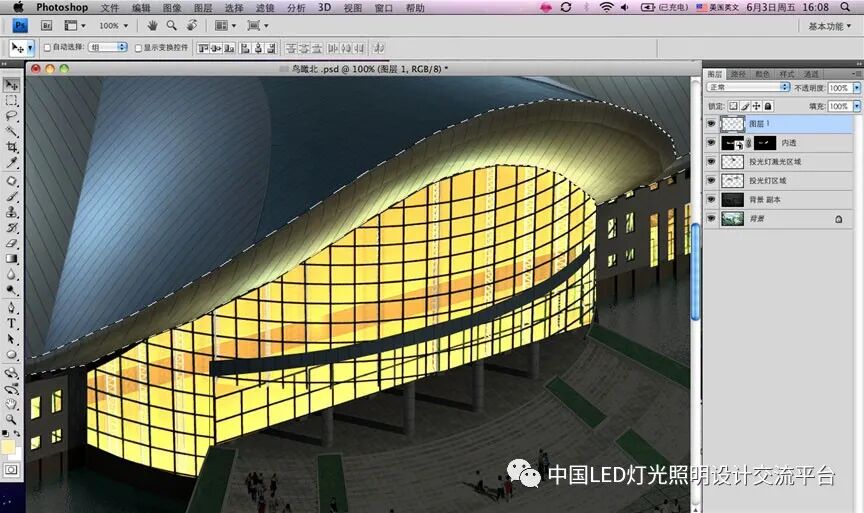Select the Move tool in the toolbox
The height and width of the screenshot is (513, 864).
point(11,85)
